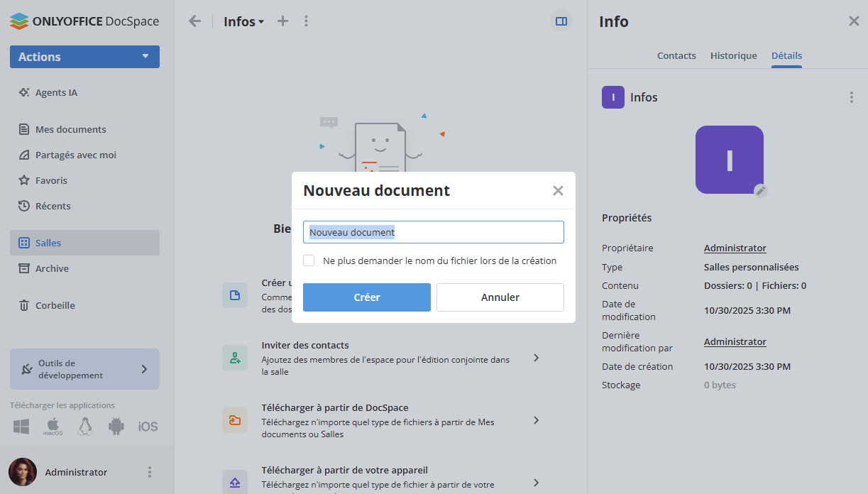Click the new document name input field
The height and width of the screenshot is (494, 868).
[x=433, y=231]
